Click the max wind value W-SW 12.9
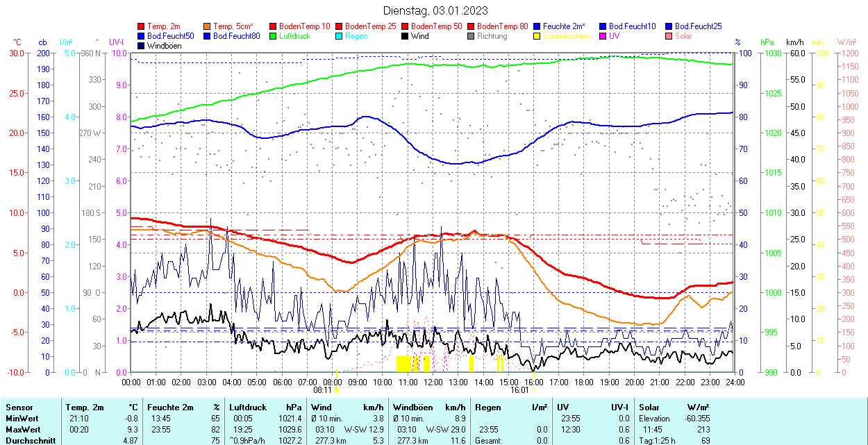 tap(363, 430)
